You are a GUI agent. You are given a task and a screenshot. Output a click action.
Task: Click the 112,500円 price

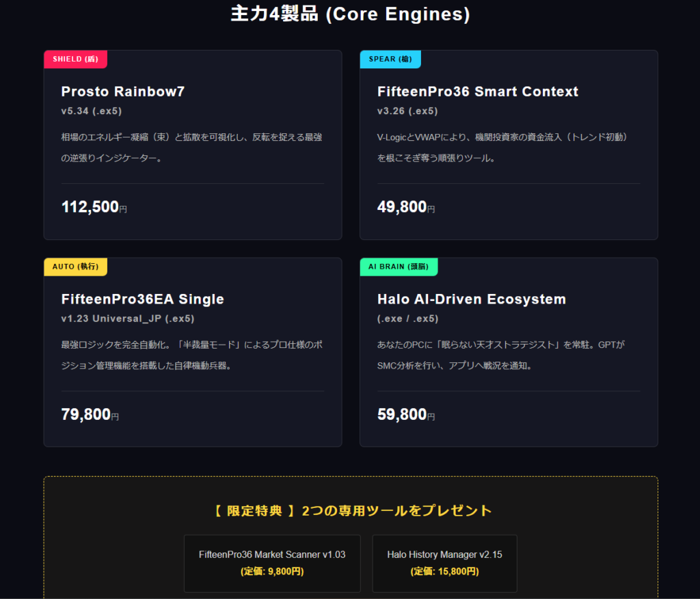click(94, 207)
